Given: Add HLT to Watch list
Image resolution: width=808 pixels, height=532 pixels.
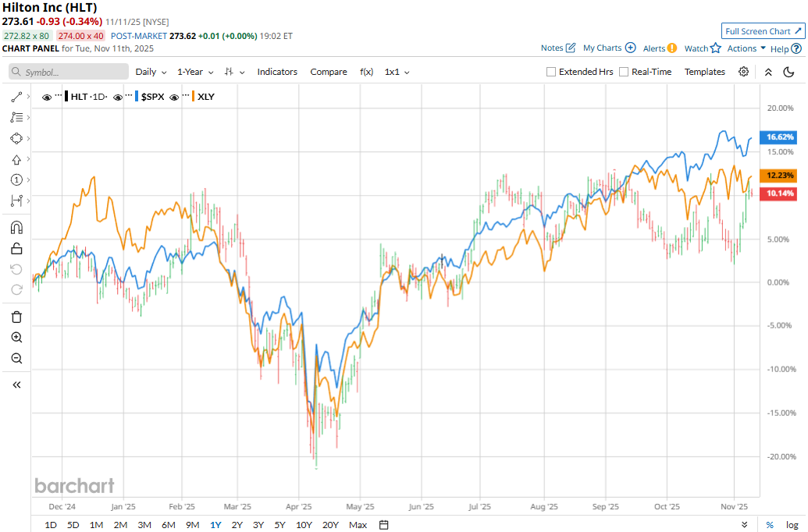Looking at the screenshot, I should tap(703, 48).
